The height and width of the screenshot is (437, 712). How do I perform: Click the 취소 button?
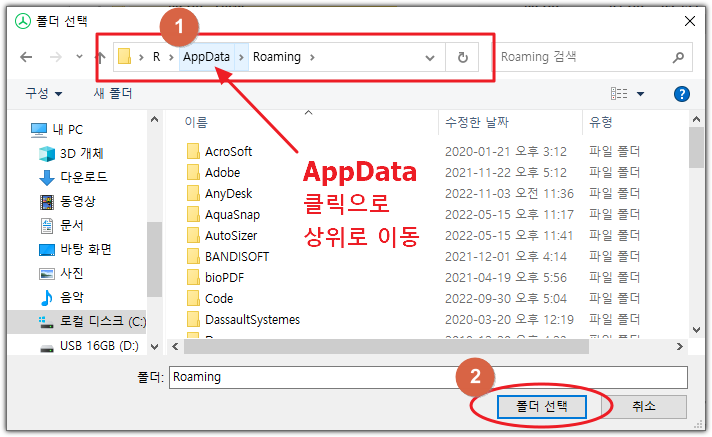point(644,406)
